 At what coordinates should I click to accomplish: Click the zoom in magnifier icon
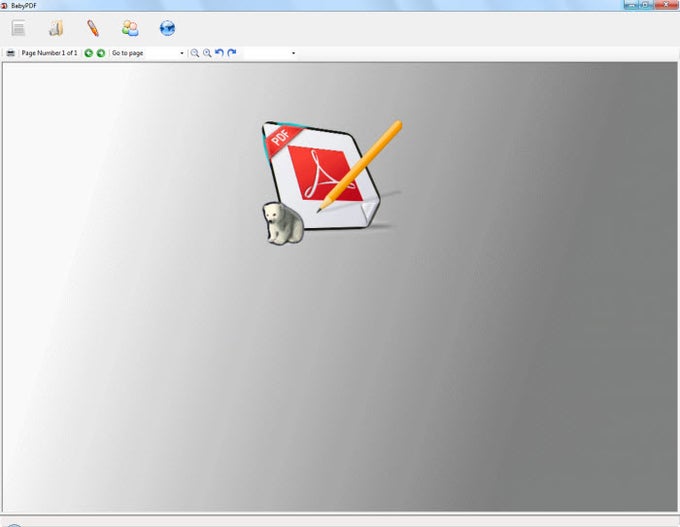(207, 53)
